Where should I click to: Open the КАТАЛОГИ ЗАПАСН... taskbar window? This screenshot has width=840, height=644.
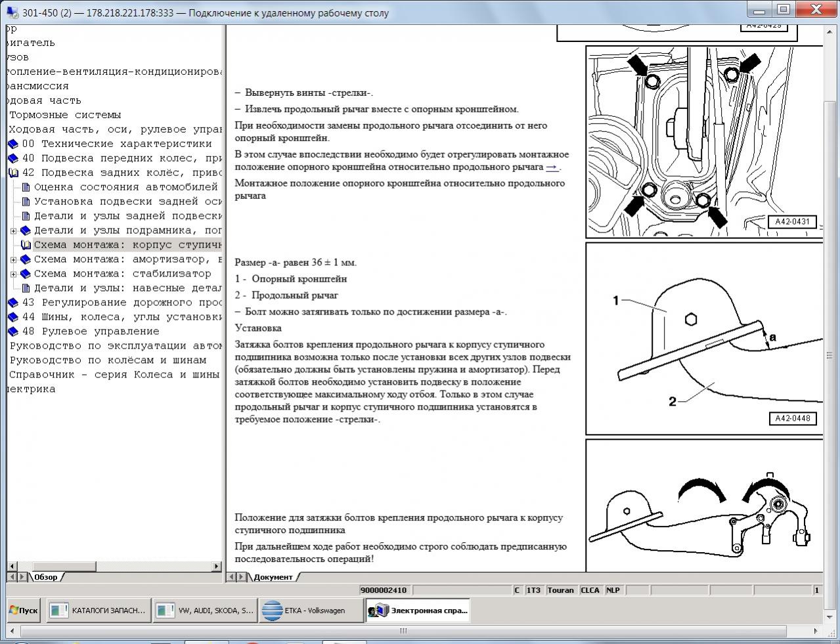click(x=99, y=611)
